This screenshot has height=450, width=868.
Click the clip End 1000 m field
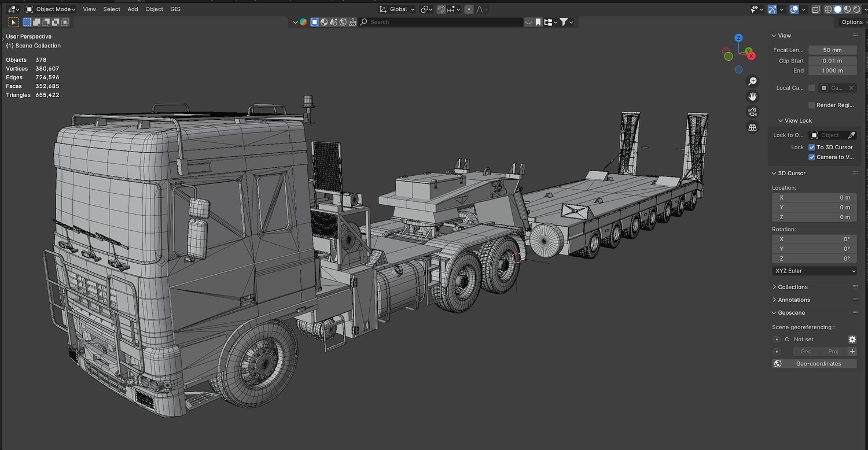tap(833, 71)
